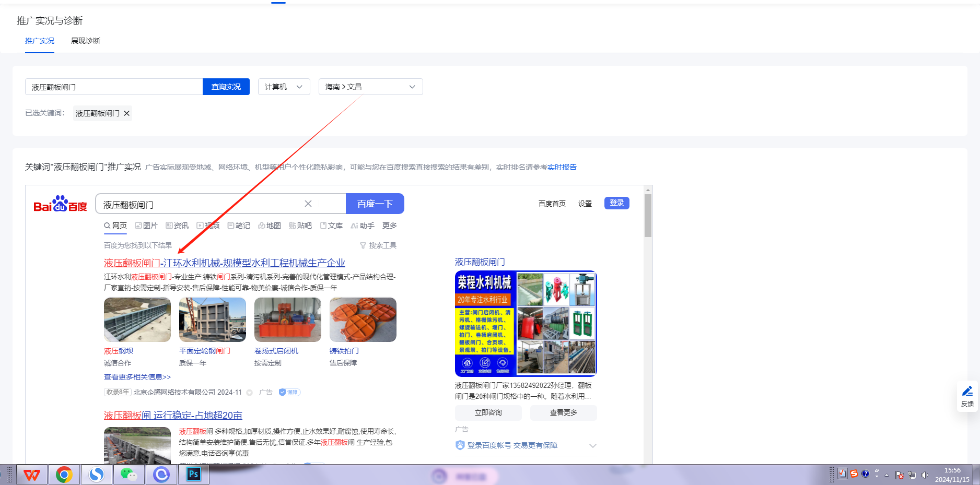Open 液压翻板闸门-江环水利机械 result title
980x485 pixels.
click(225, 263)
